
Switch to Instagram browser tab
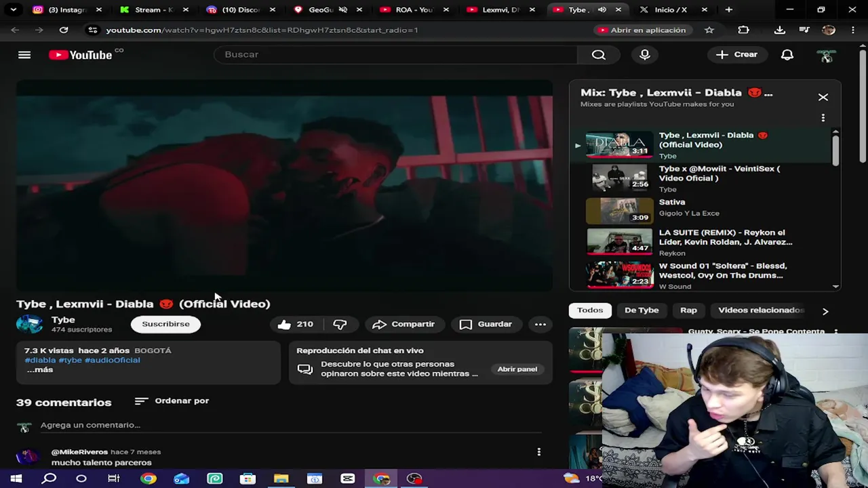pos(66,9)
